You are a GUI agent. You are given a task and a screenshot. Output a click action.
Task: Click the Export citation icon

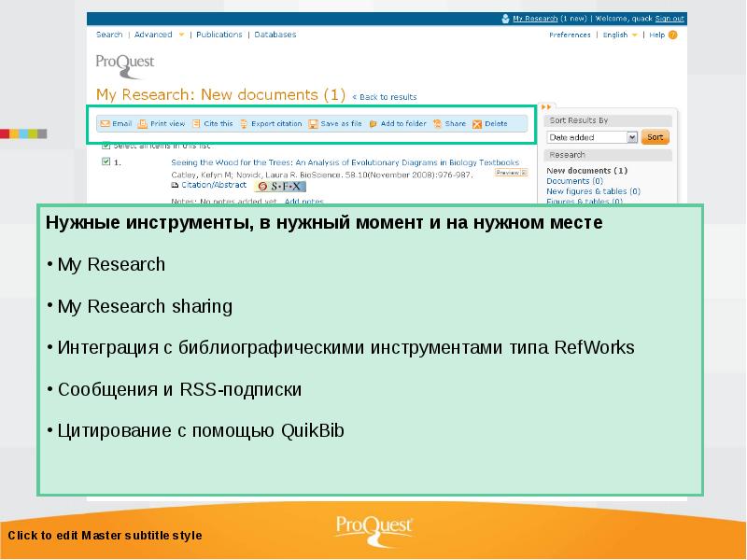(x=244, y=123)
